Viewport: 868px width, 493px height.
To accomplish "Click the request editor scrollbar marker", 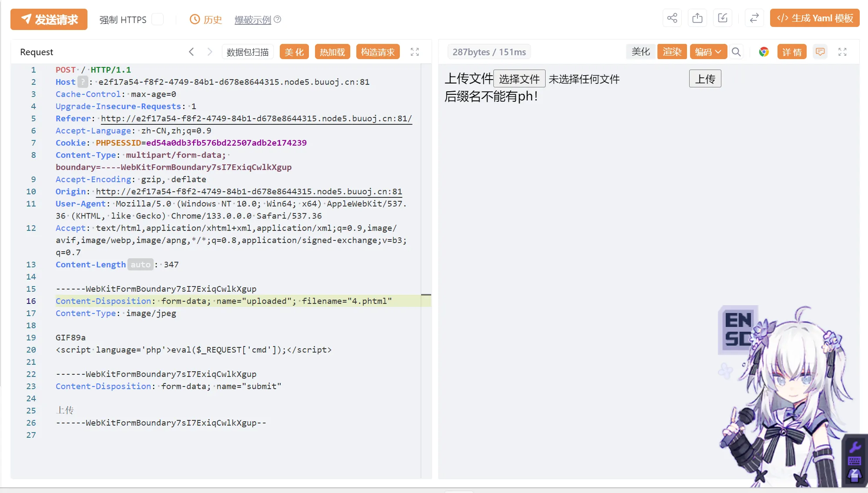I will click(x=426, y=295).
